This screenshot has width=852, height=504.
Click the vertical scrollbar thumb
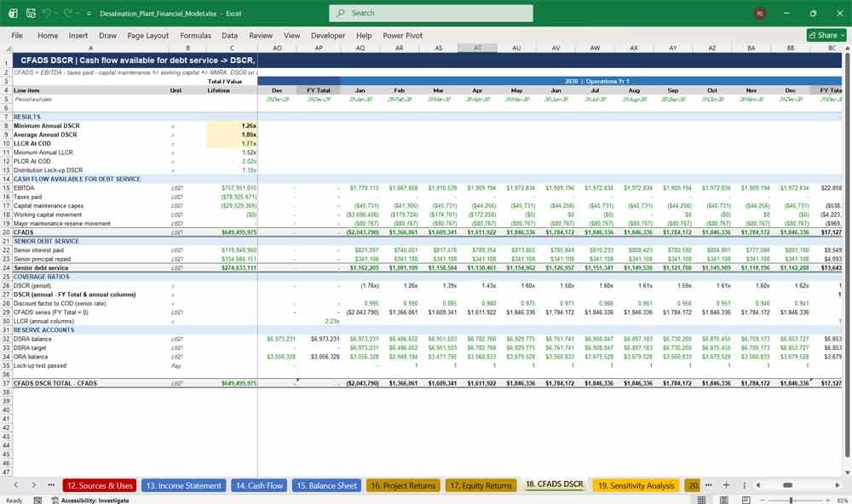847,255
